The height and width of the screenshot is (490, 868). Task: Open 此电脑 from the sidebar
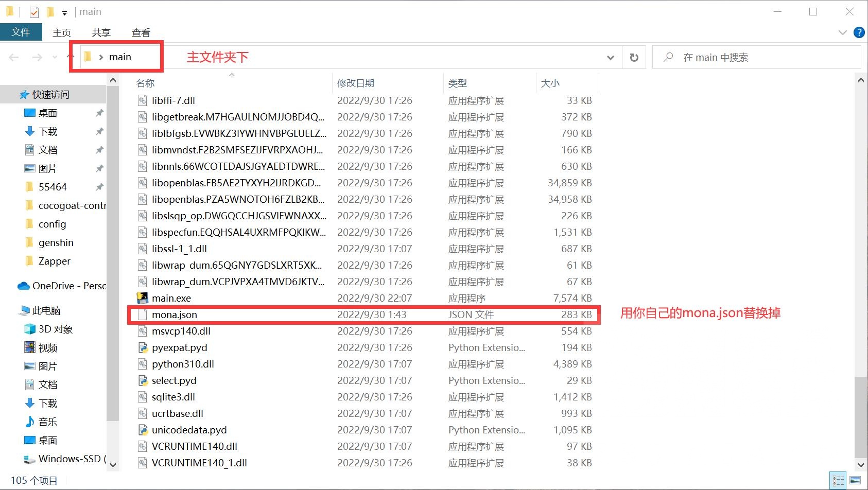(x=45, y=310)
